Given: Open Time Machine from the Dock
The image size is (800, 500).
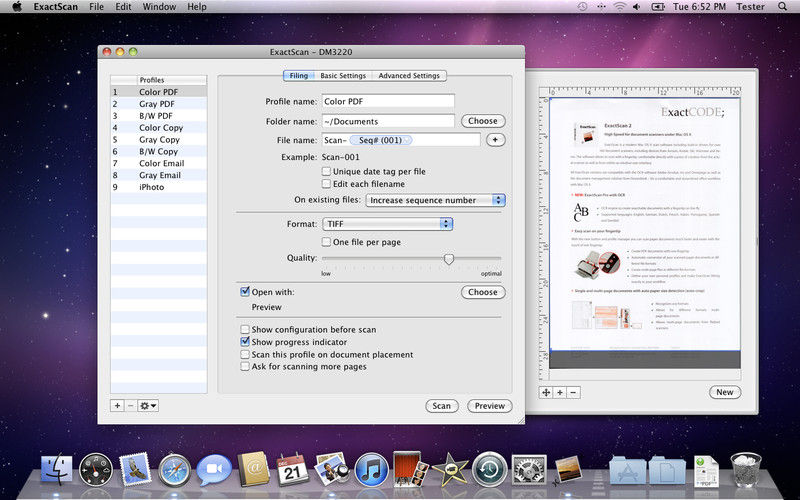Looking at the screenshot, I should coord(489,469).
